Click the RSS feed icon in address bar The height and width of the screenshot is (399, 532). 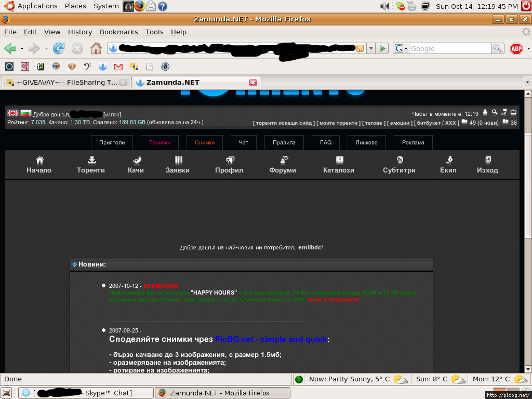360,48
